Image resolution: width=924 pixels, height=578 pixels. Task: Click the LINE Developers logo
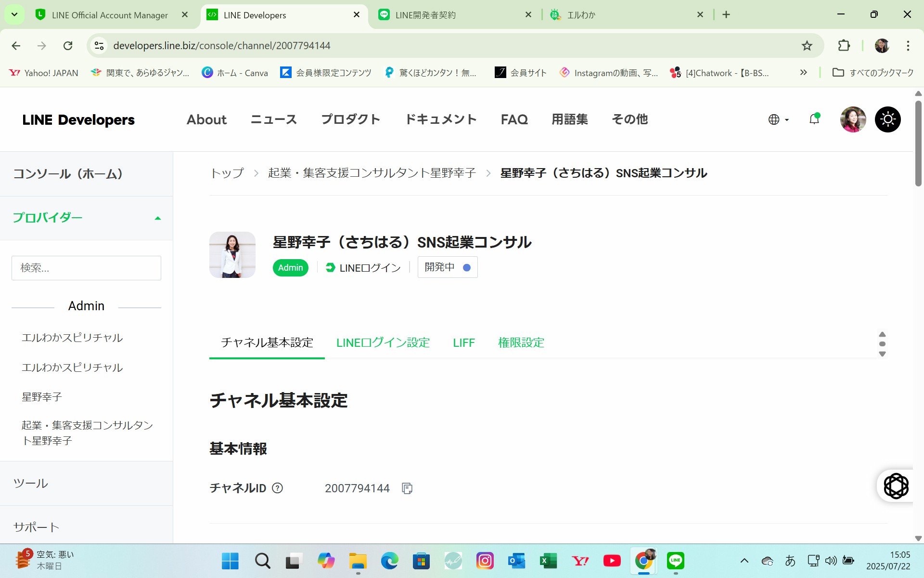(78, 119)
